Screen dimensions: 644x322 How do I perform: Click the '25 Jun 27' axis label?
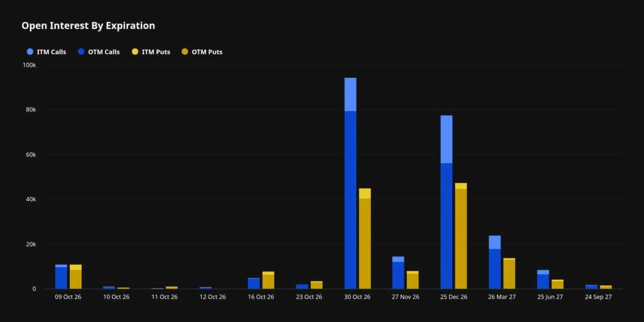click(x=550, y=297)
